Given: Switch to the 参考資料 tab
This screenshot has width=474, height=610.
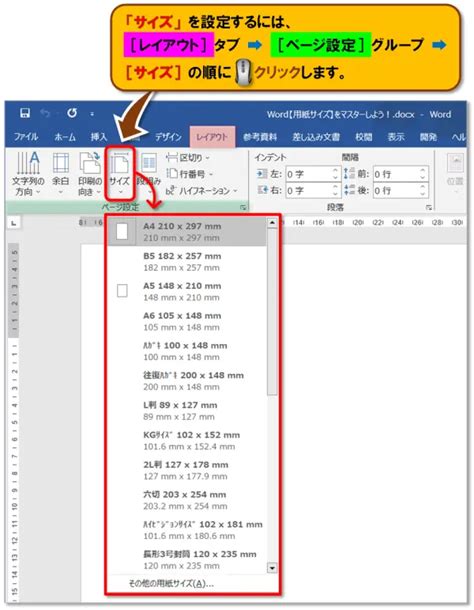Looking at the screenshot, I should pos(260,137).
